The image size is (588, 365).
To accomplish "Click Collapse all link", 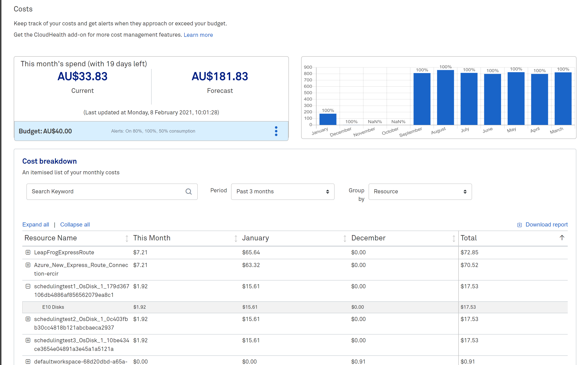I will coord(75,224).
